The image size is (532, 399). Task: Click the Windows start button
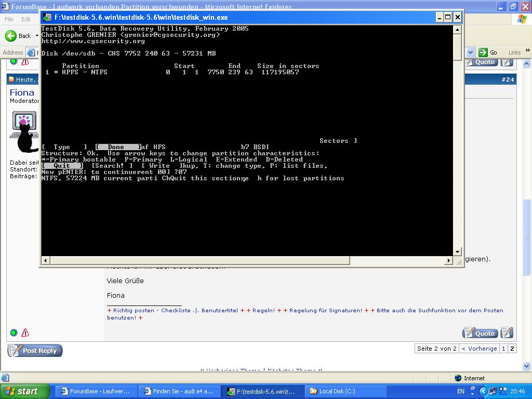(25, 391)
